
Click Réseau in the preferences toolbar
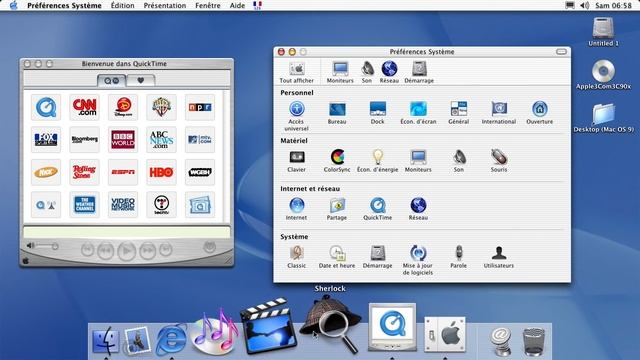click(389, 72)
